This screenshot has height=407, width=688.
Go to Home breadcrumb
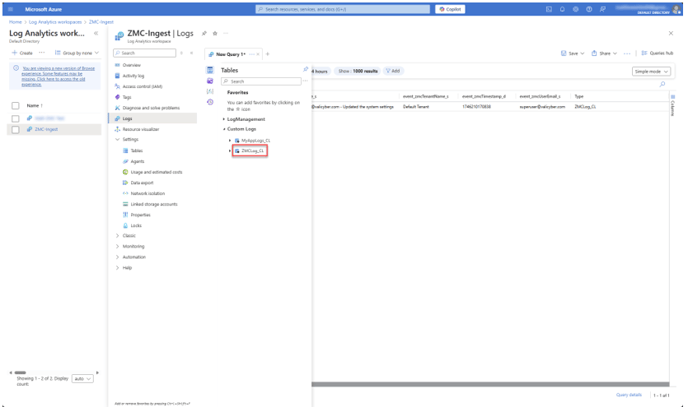pyautogui.click(x=15, y=22)
